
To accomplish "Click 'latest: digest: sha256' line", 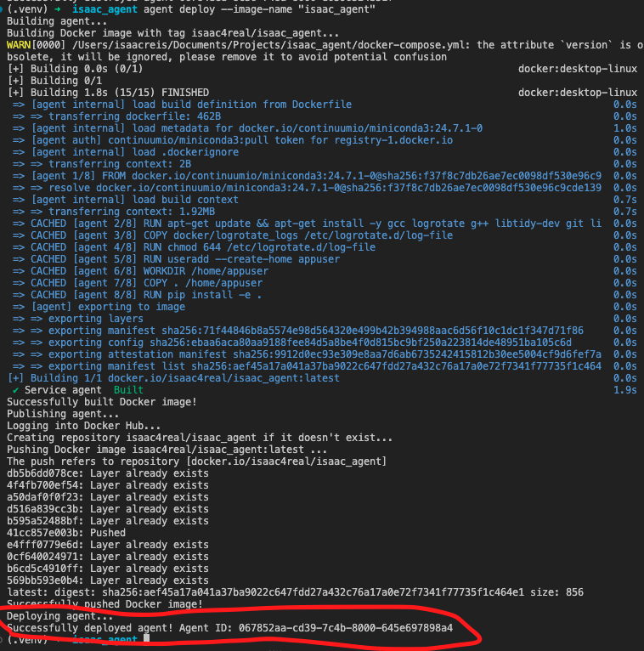I will point(295,592).
